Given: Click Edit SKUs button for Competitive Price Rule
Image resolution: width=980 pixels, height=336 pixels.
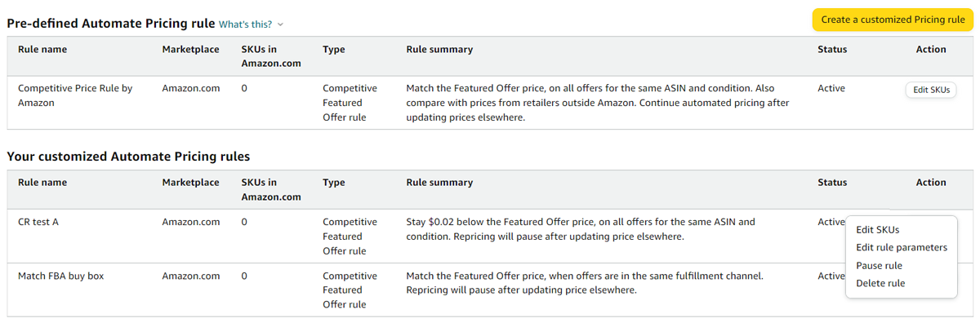Looking at the screenshot, I should 931,90.
